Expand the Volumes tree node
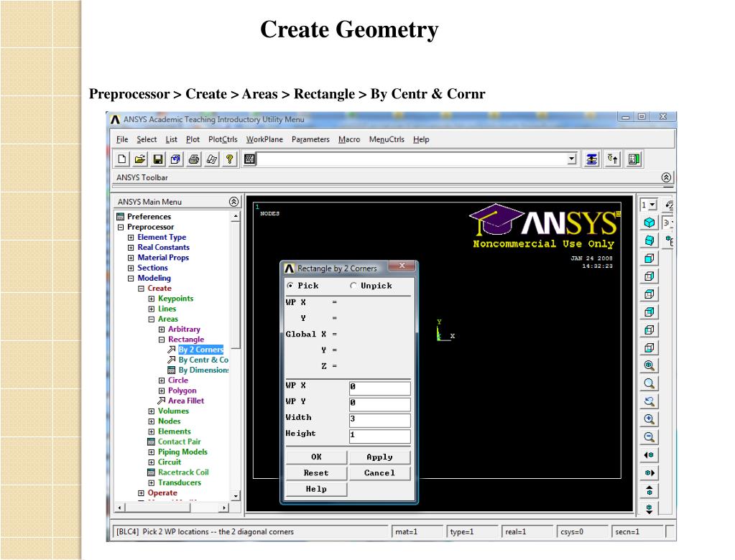The height and width of the screenshot is (560, 735). point(152,411)
